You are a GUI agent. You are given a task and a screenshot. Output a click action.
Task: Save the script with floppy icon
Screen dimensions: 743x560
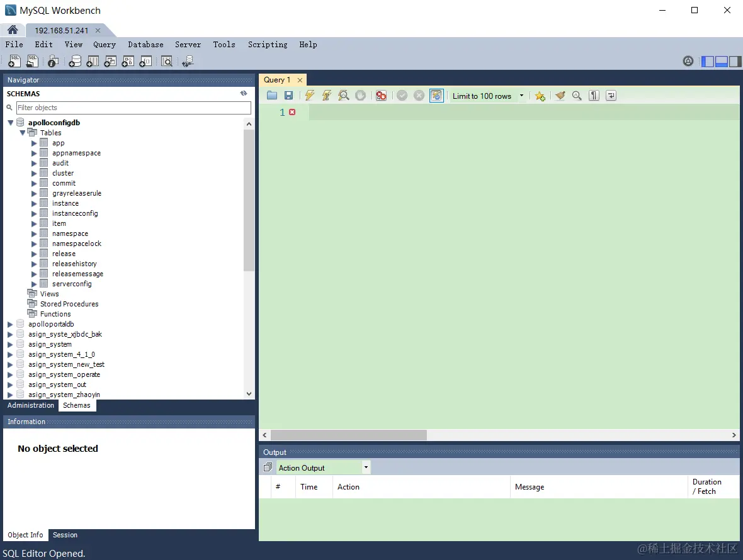[288, 96]
